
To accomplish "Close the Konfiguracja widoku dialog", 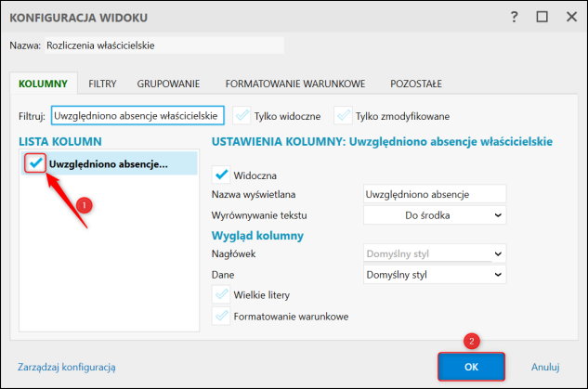I will [x=571, y=17].
